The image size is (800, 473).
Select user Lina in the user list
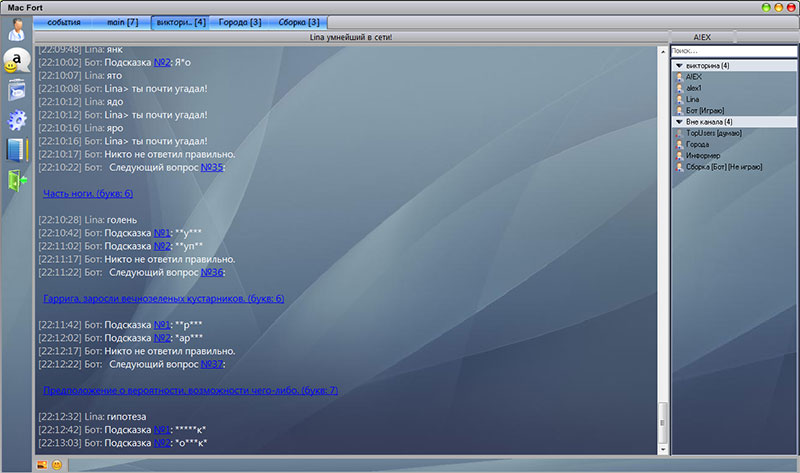693,99
